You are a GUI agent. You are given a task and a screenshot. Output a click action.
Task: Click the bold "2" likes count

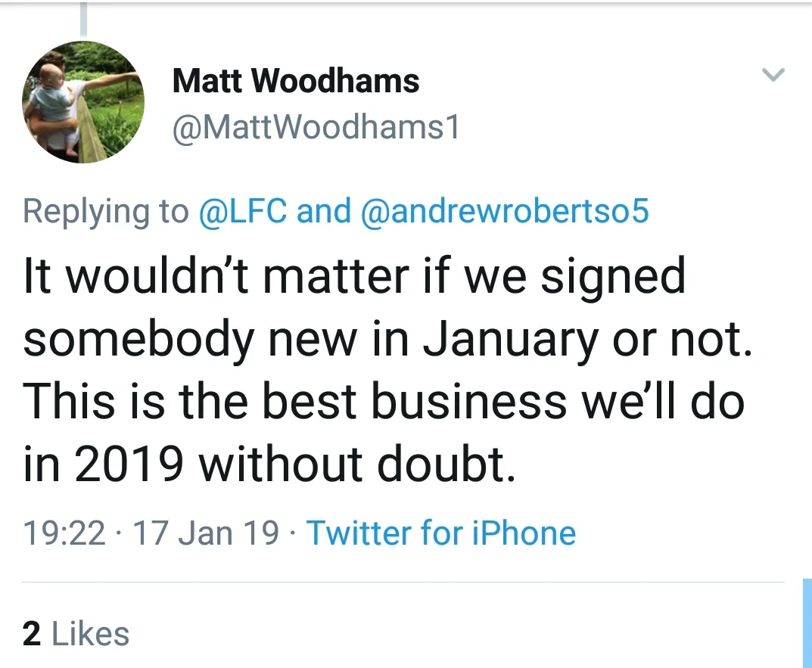(31, 634)
